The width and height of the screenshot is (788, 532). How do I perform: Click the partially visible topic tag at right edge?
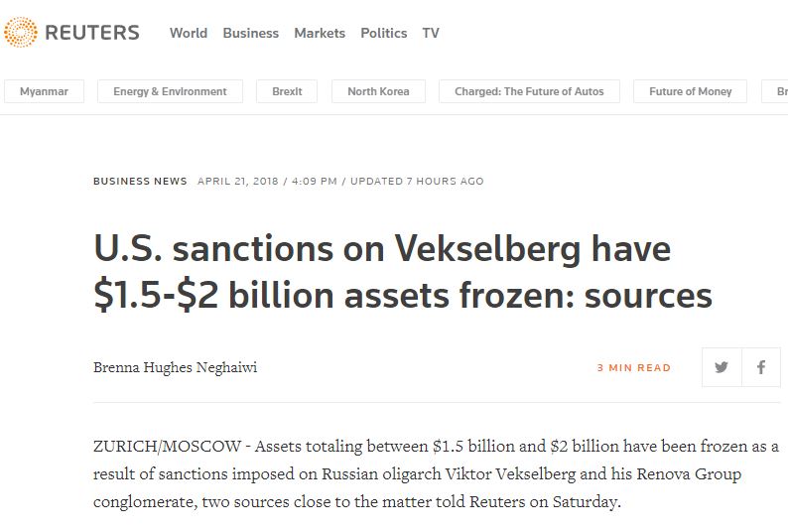pyautogui.click(x=775, y=91)
